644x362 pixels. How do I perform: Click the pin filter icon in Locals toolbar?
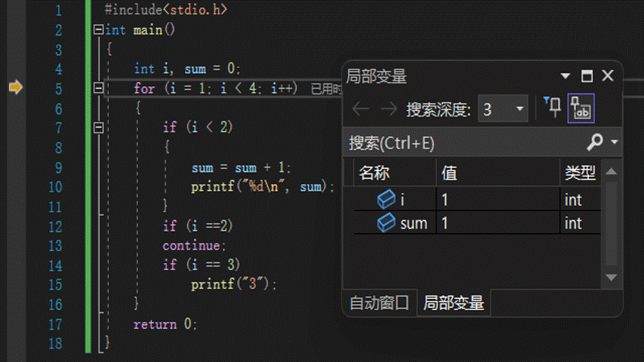tap(553, 108)
